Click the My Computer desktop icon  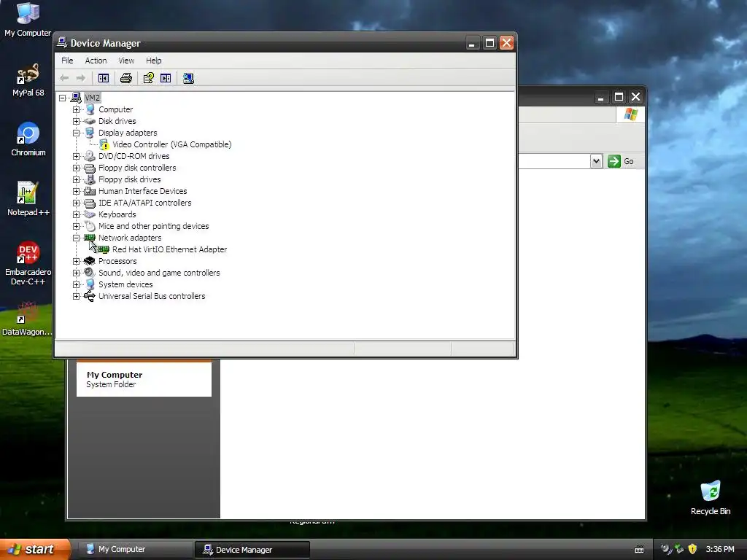[x=28, y=20]
